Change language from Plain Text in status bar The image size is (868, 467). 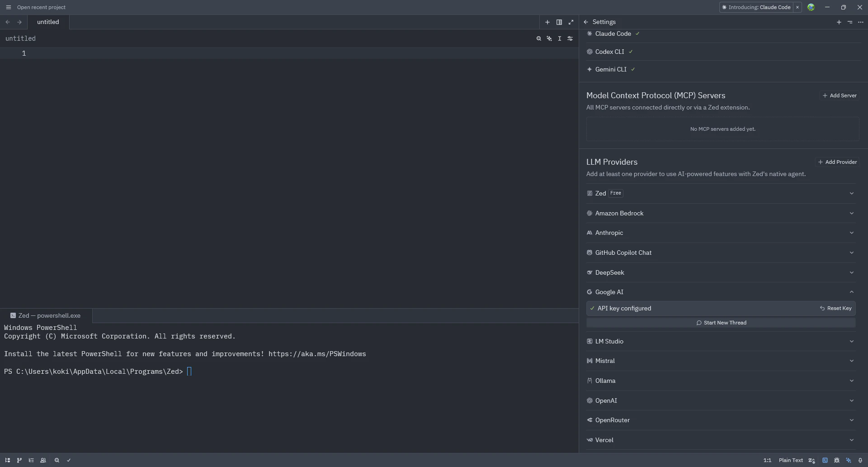(791, 460)
